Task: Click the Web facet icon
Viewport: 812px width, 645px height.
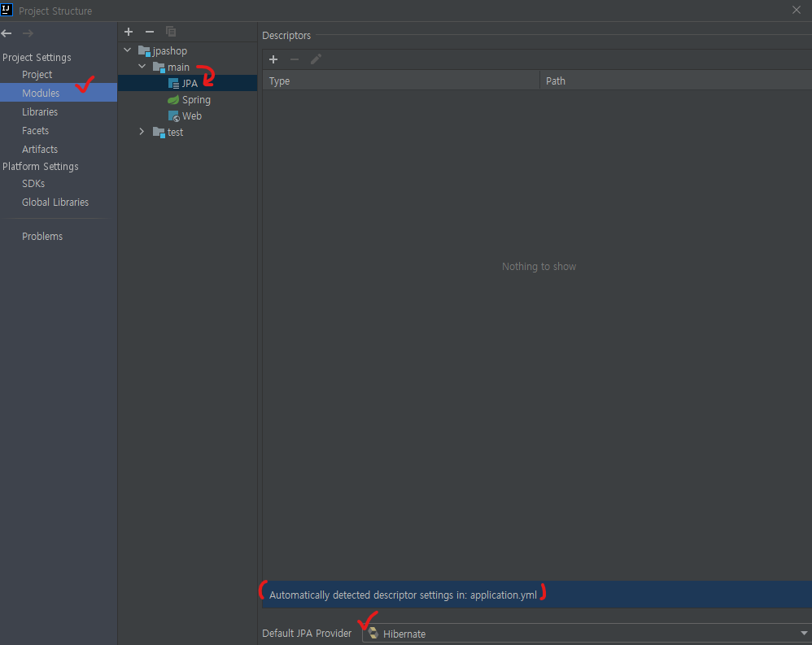Action: 173,116
